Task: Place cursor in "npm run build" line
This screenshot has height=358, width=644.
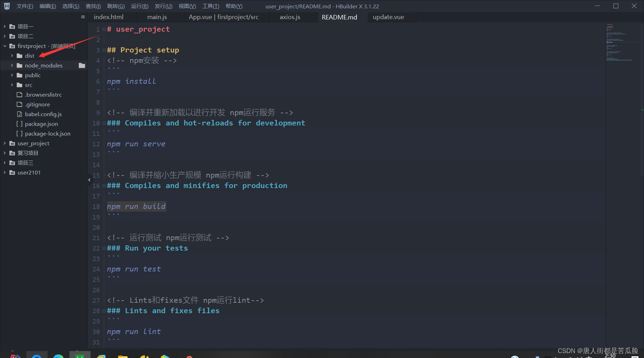Action: [136, 206]
